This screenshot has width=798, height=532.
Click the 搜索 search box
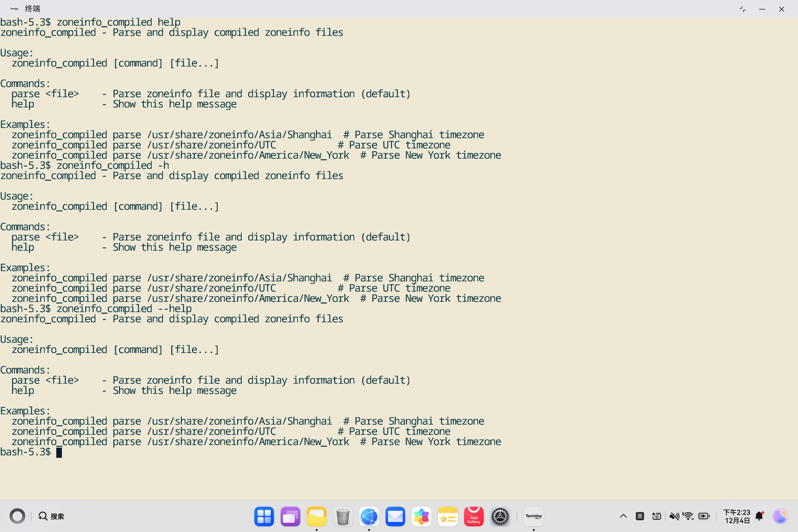(51, 516)
